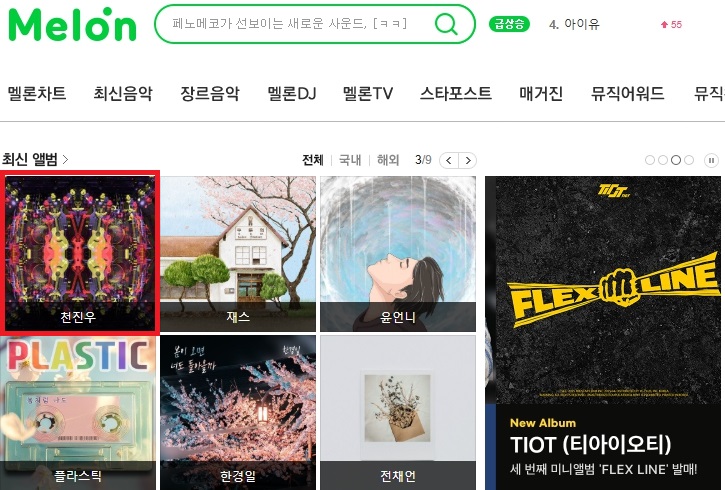This screenshot has width=725, height=490.
Task: Click the green 급상승 trending badge
Action: point(509,24)
